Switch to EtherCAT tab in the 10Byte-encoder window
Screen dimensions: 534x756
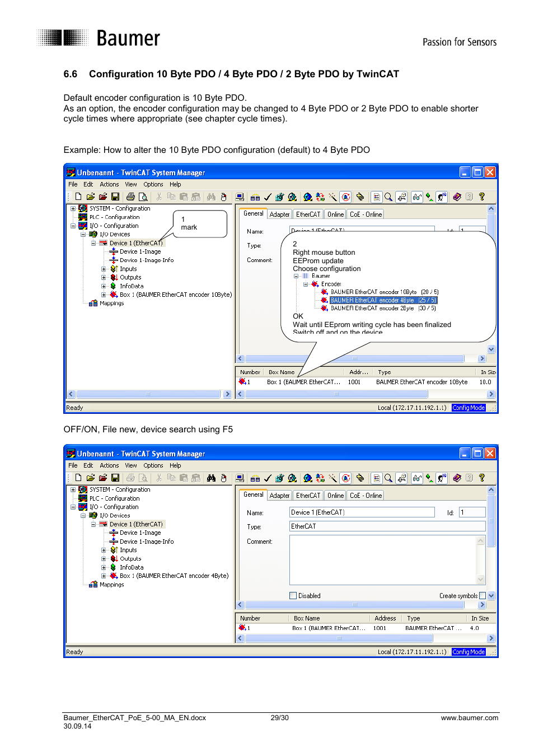coord(308,214)
